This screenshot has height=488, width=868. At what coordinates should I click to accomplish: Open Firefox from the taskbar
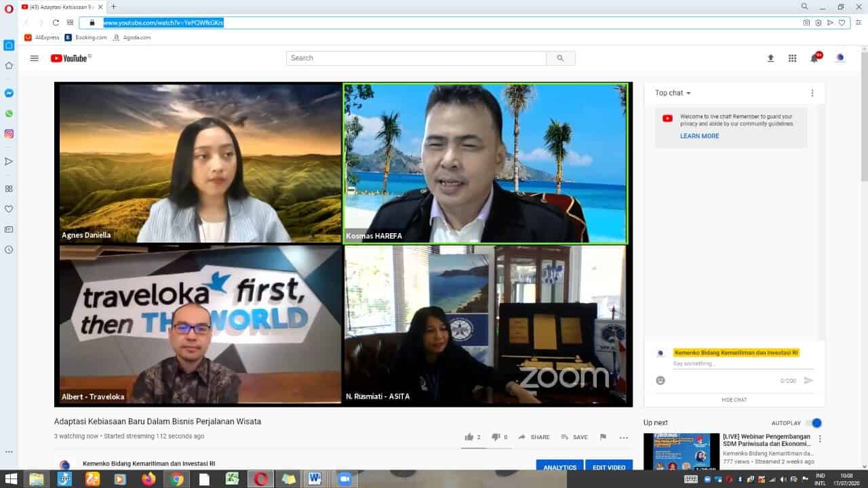149,479
